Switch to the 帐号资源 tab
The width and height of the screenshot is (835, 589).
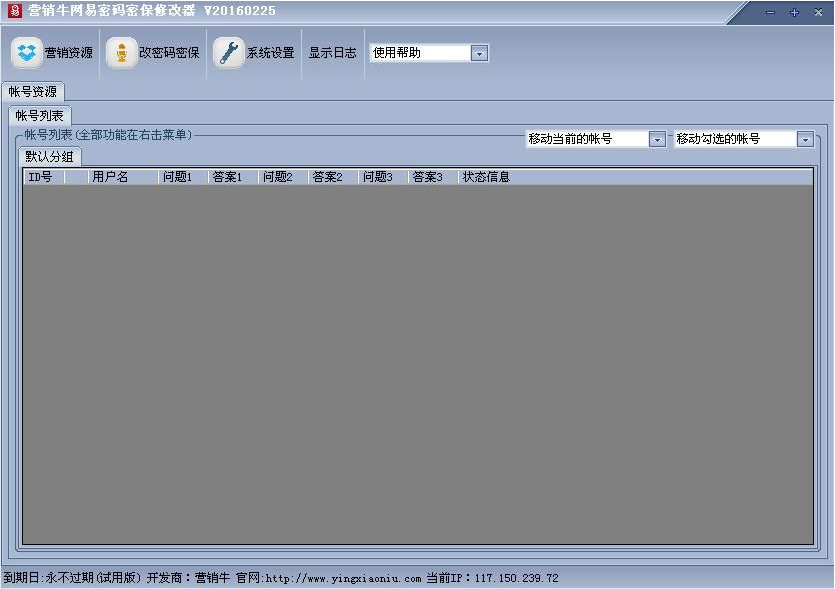coord(33,91)
